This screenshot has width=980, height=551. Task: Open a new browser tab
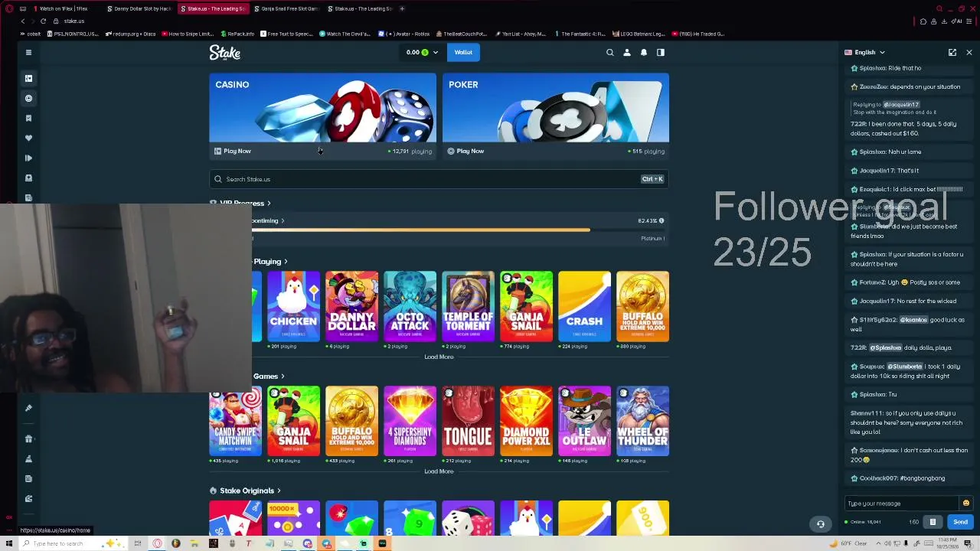pos(403,8)
